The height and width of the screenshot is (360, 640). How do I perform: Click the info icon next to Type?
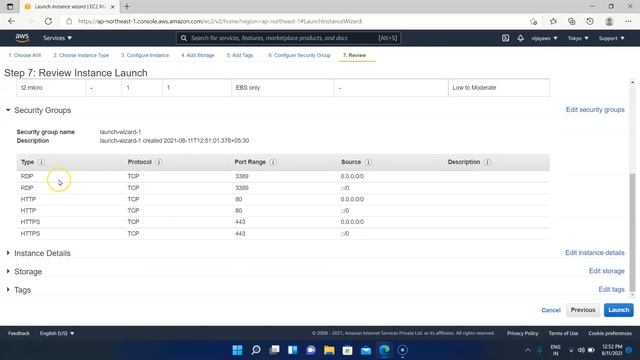click(41, 162)
